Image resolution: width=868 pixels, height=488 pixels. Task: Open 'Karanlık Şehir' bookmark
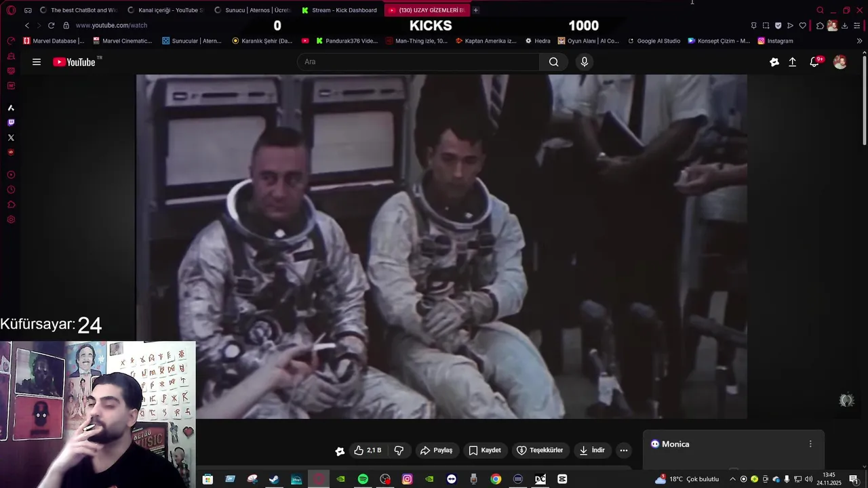[262, 41]
